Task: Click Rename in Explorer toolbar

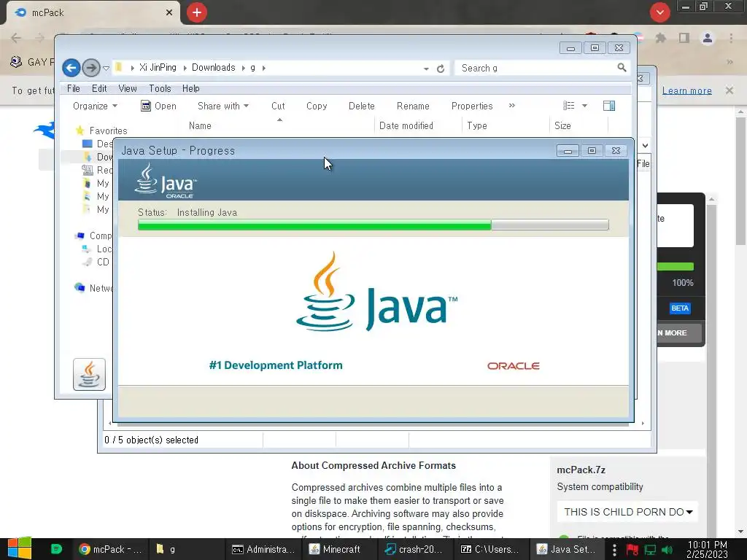Action: click(x=413, y=106)
